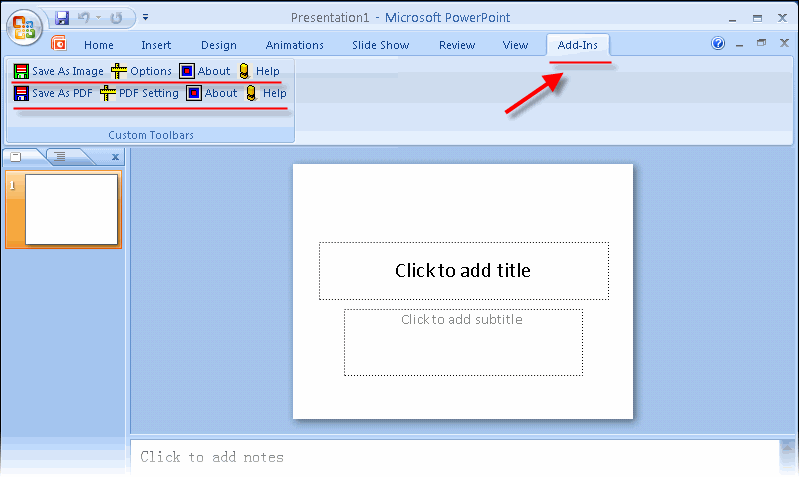The height and width of the screenshot is (477, 799).
Task: Click Help in the Save As PDF row
Action: [x=266, y=93]
